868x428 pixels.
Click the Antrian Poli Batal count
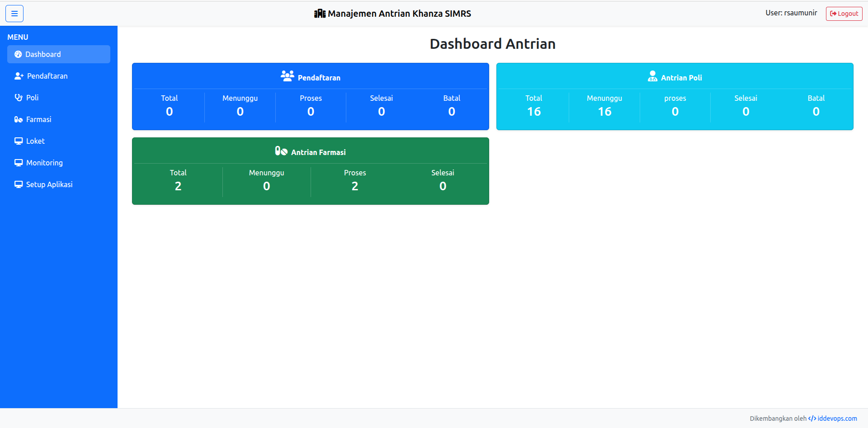pos(816,112)
